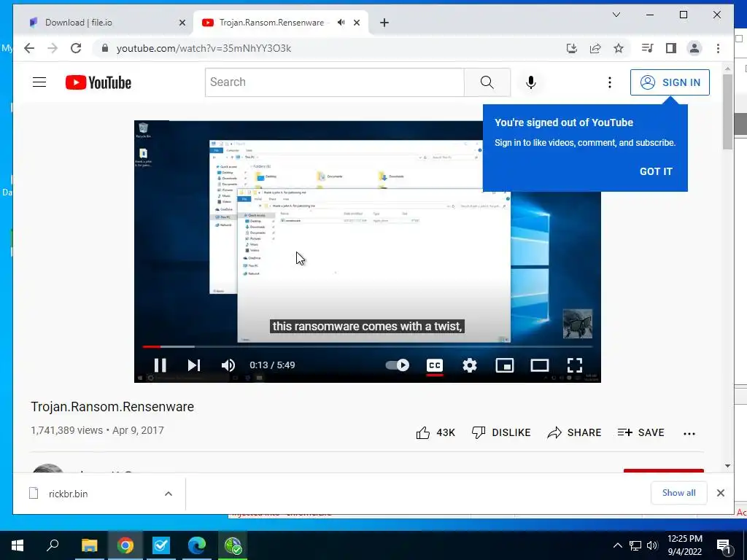The image size is (747, 560).
Task: Start voice search with microphone
Action: (x=531, y=82)
